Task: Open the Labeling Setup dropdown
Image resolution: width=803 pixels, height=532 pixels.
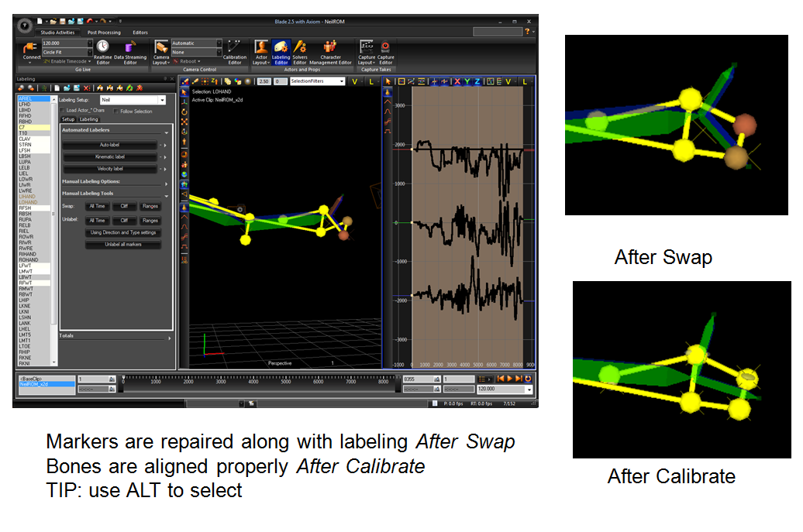Action: (161, 100)
